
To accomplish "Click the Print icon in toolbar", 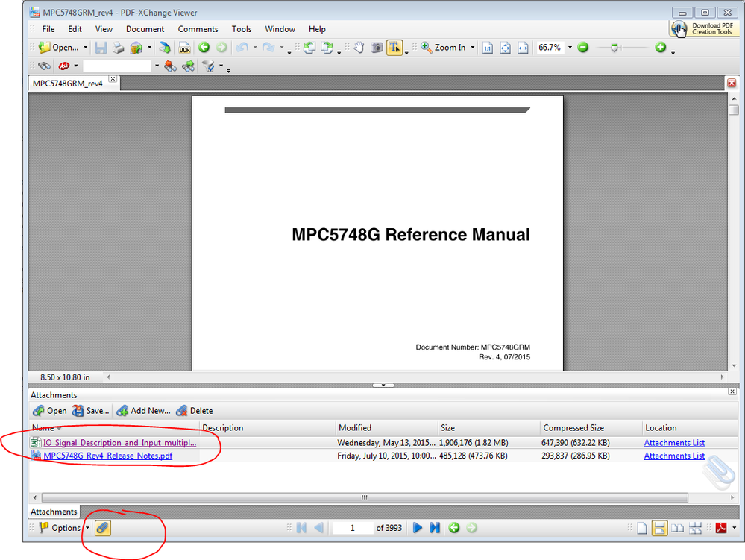I will click(118, 48).
